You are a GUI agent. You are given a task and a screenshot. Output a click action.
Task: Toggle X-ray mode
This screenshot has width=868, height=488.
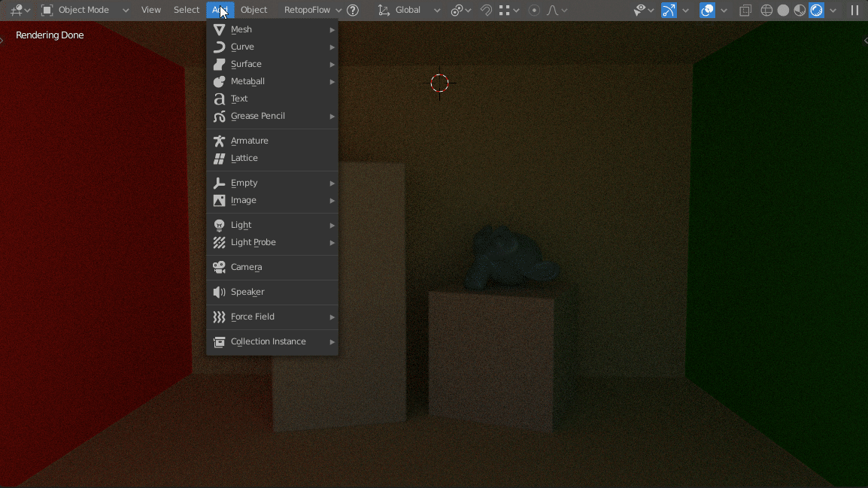pos(745,10)
